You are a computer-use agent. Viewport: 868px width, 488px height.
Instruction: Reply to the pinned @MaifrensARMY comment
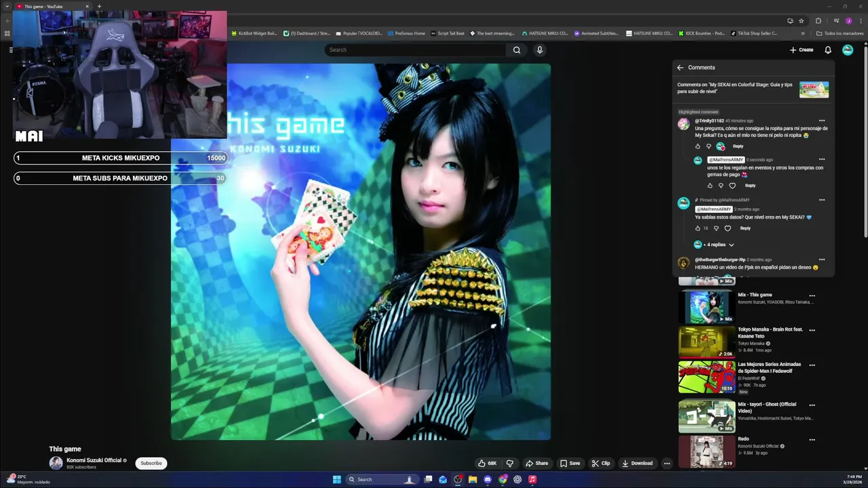745,228
